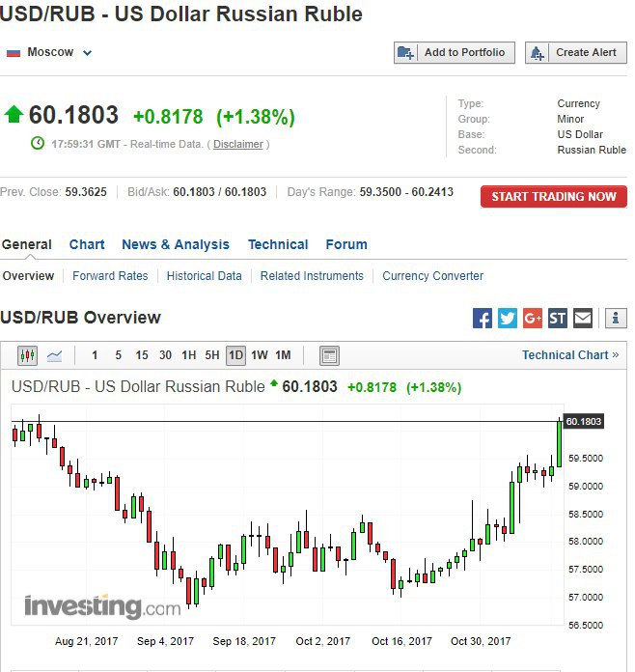Select the 1W timeframe
Screen dimensions: 635x672
[260, 355]
